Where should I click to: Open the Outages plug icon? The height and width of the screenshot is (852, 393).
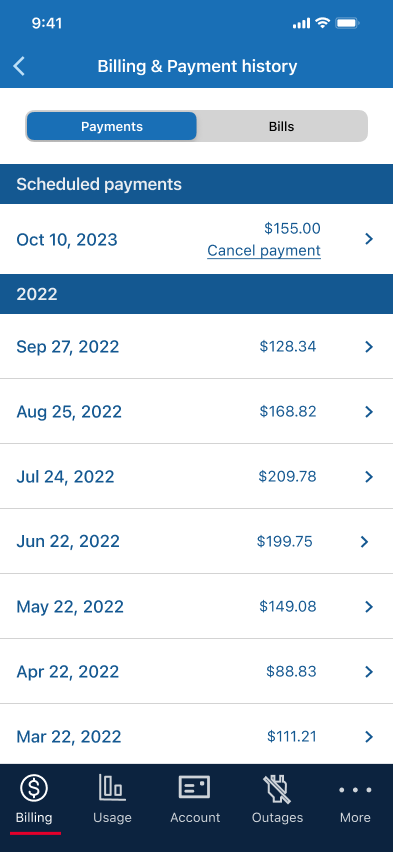tap(277, 789)
